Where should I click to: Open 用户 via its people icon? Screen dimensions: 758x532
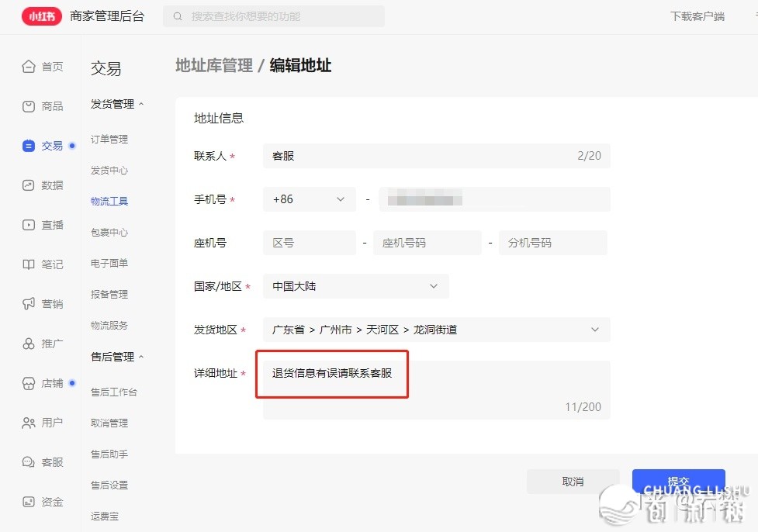coord(29,423)
